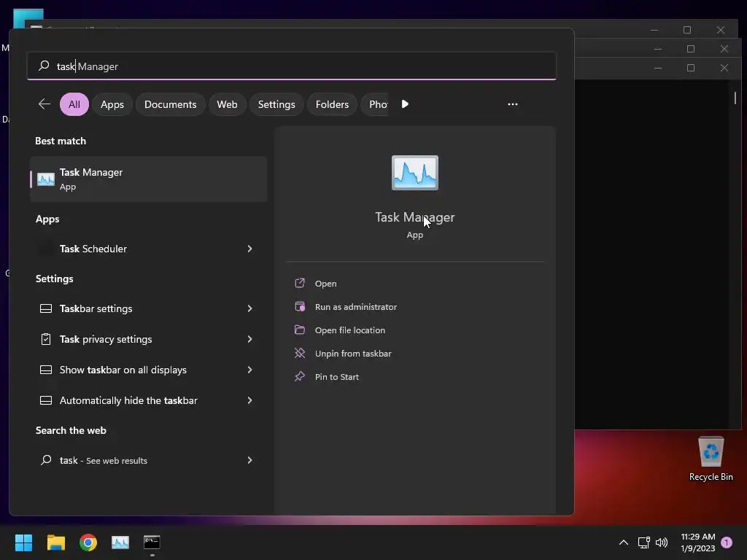Open Automatically hide the taskbar result
The height and width of the screenshot is (560, 747).
tap(148, 400)
